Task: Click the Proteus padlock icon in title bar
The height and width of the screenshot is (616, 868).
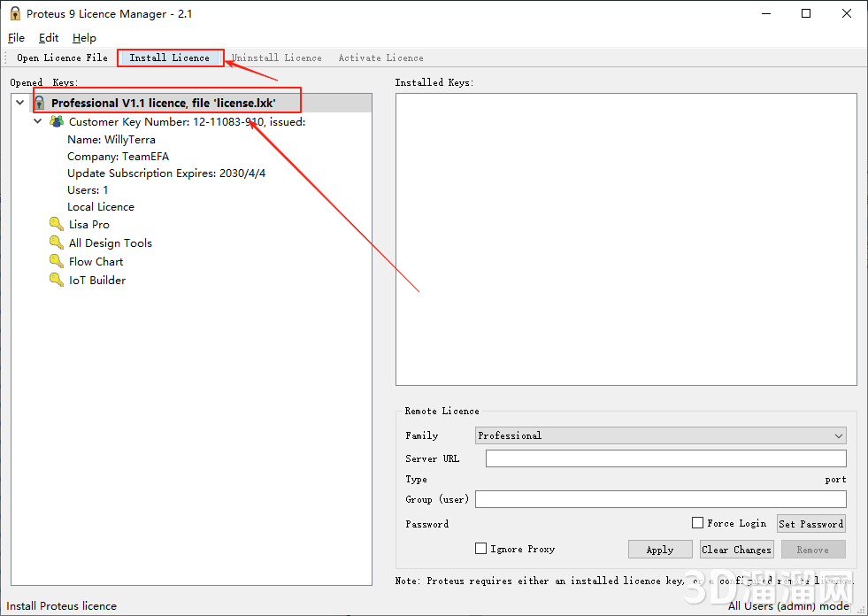Action: point(14,13)
